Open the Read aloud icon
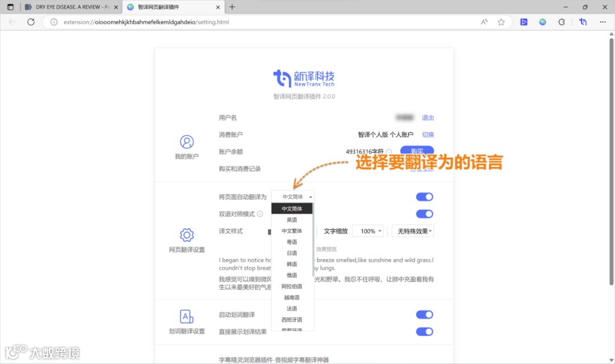 click(485, 22)
